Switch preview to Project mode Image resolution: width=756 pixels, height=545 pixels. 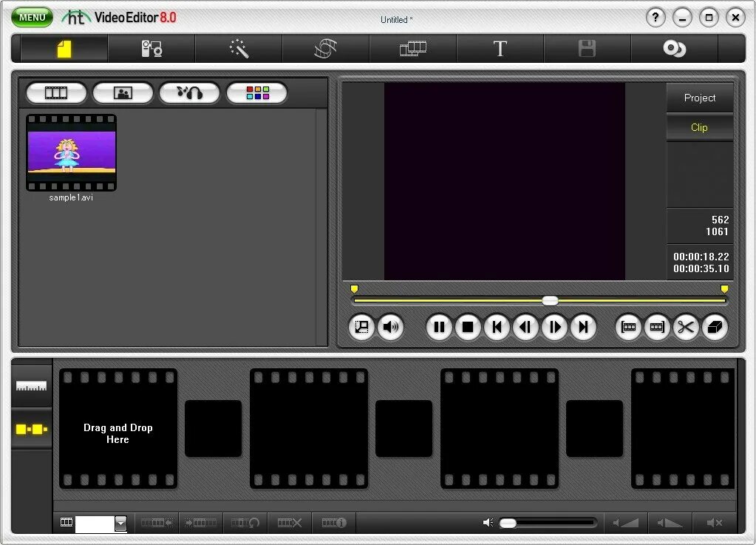click(x=700, y=98)
